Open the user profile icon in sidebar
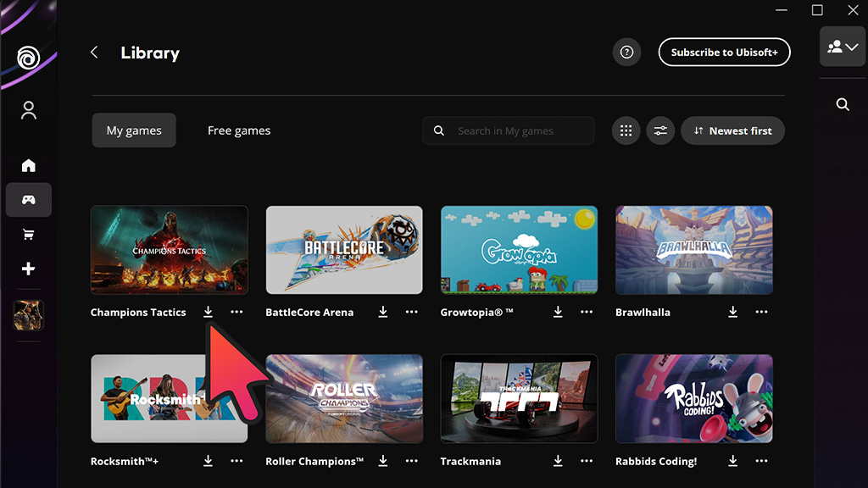 28,110
